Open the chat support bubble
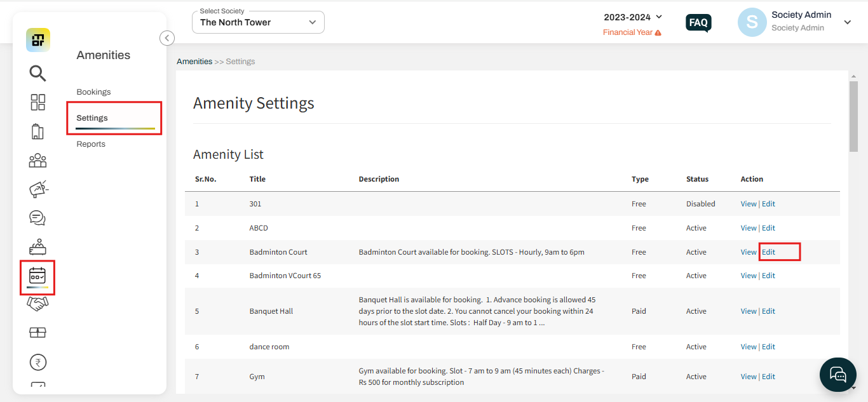Viewport: 868px width, 402px height. [x=837, y=375]
